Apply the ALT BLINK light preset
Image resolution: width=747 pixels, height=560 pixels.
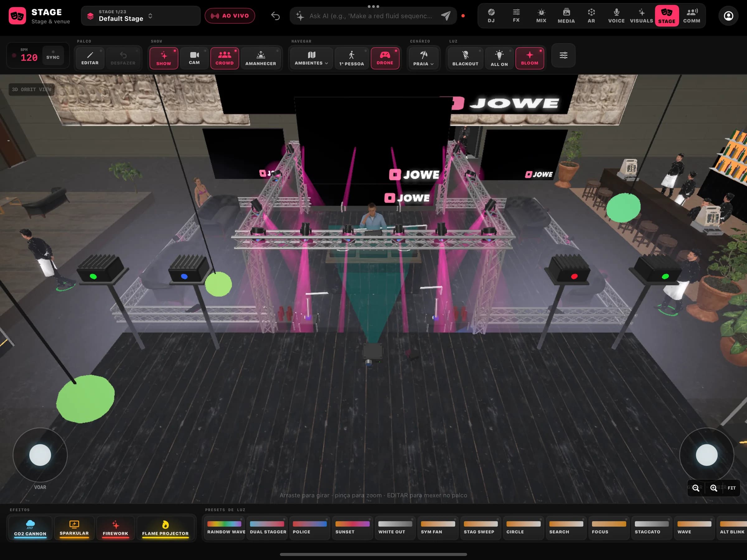pos(732,528)
